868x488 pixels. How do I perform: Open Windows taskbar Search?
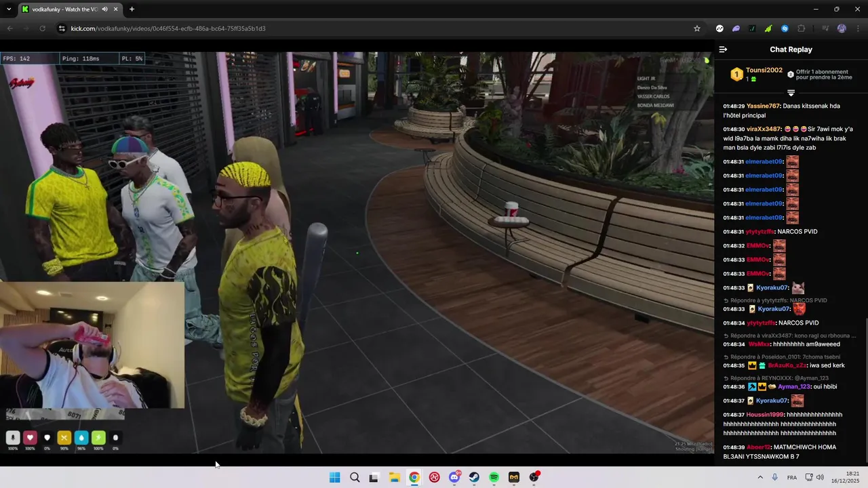click(355, 477)
